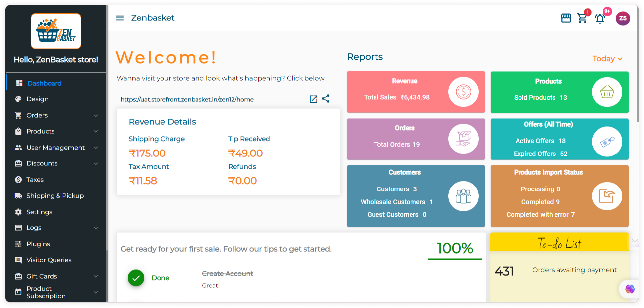Expand the User Management chevron
Image resolution: width=644 pixels, height=308 pixels.
pyautogui.click(x=96, y=148)
